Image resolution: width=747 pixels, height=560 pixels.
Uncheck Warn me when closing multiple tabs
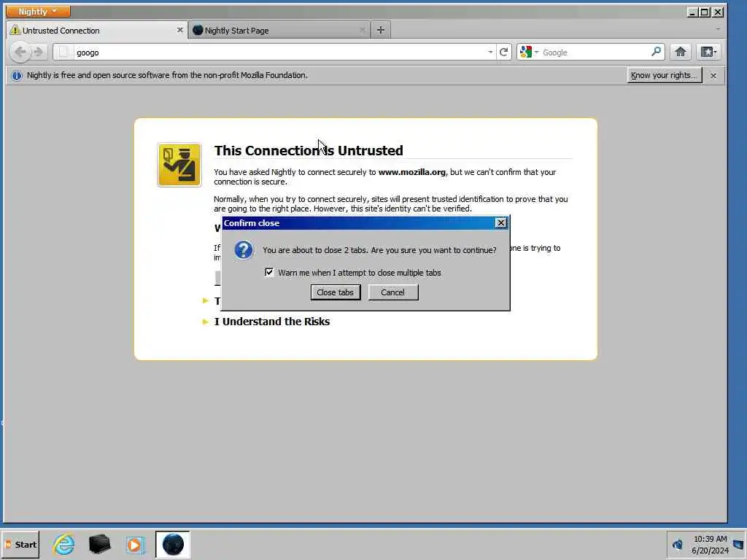coord(269,273)
